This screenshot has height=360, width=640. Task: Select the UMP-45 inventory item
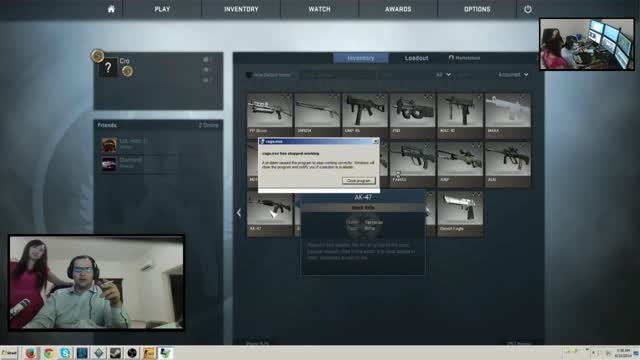point(365,115)
